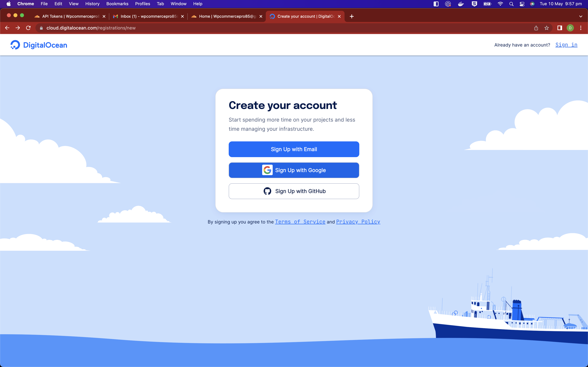588x367 pixels.
Task: Reload the page with refresh icon
Action: tap(28, 28)
